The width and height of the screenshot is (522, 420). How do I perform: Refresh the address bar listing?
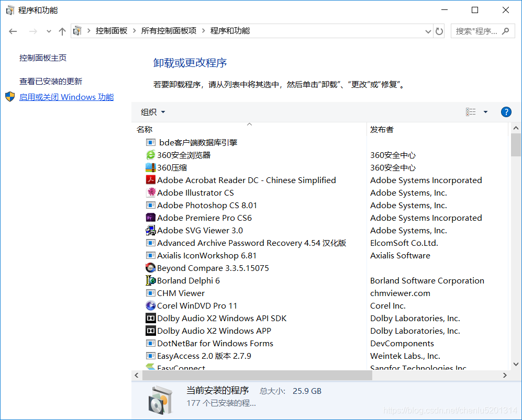[x=439, y=31]
